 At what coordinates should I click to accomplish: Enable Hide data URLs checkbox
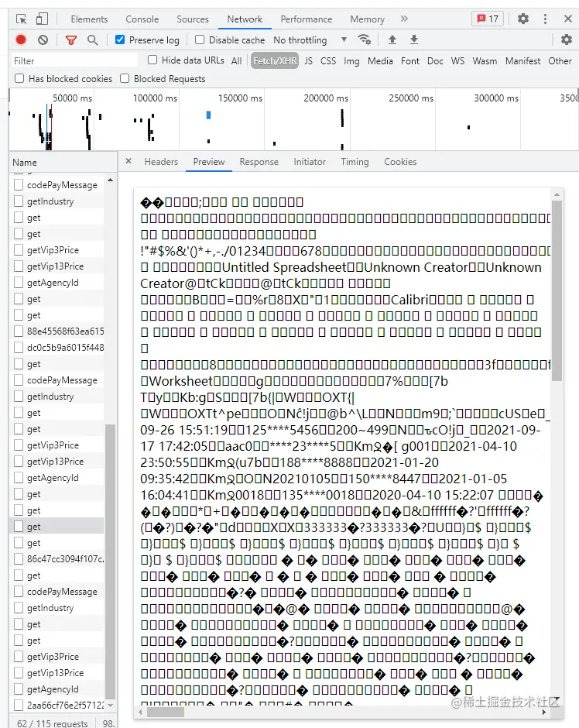(x=152, y=60)
